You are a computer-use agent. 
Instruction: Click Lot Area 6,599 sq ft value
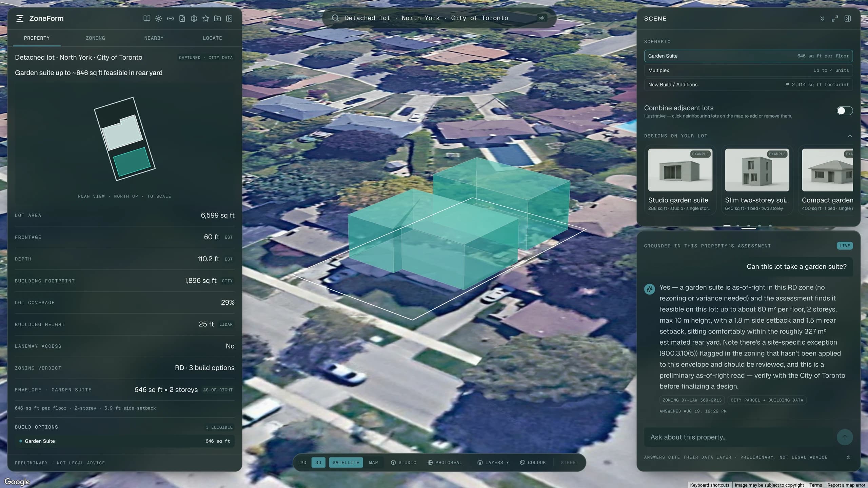(x=217, y=216)
